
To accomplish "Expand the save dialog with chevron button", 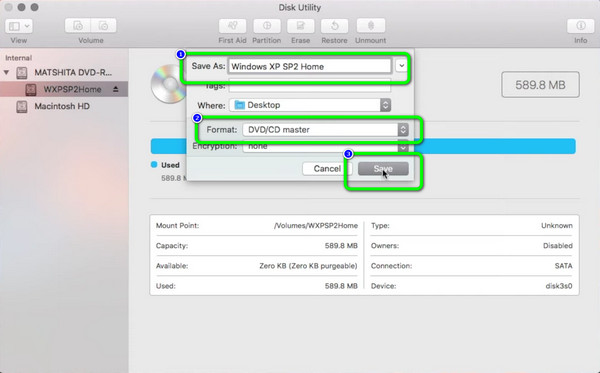I will 401,66.
